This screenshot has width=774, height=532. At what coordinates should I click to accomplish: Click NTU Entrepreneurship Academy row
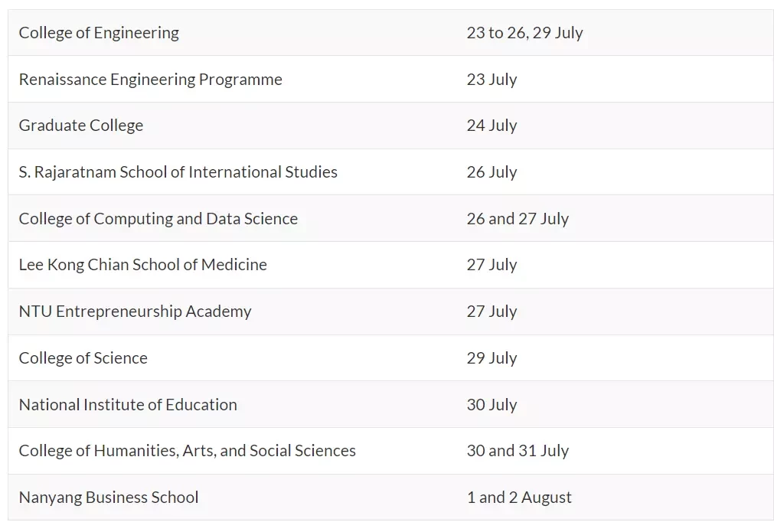pos(391,312)
